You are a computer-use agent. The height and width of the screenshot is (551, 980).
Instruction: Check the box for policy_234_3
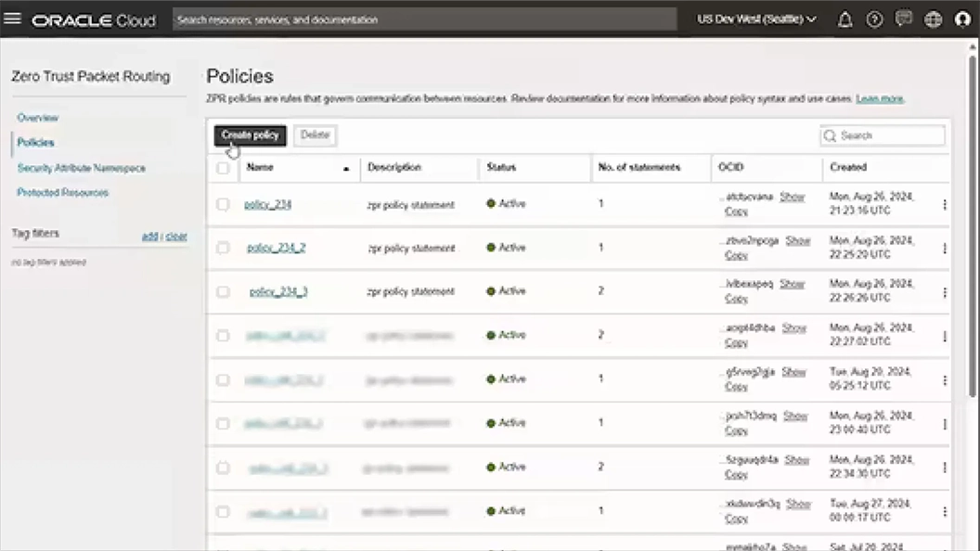click(223, 292)
